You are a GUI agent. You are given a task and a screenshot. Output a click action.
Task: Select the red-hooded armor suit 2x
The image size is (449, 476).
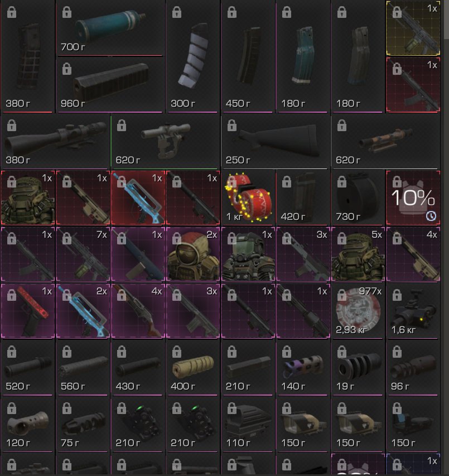pyautogui.click(x=192, y=254)
